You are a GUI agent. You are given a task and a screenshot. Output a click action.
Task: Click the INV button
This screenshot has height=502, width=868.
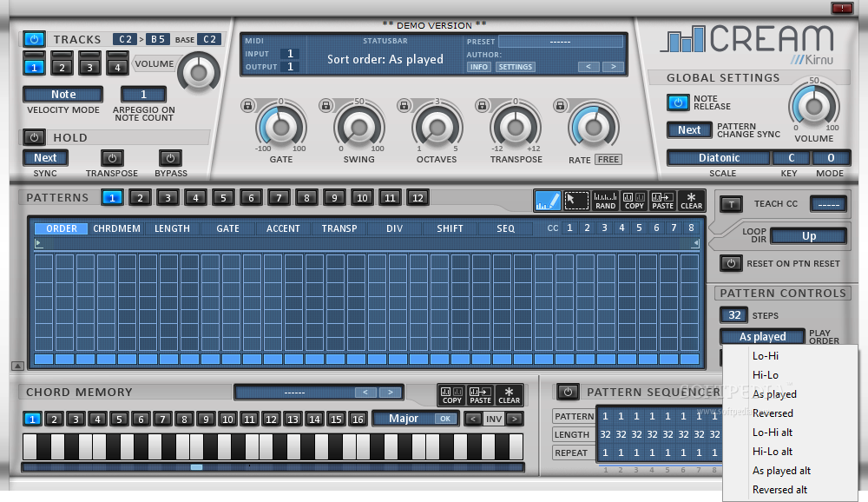(x=494, y=419)
